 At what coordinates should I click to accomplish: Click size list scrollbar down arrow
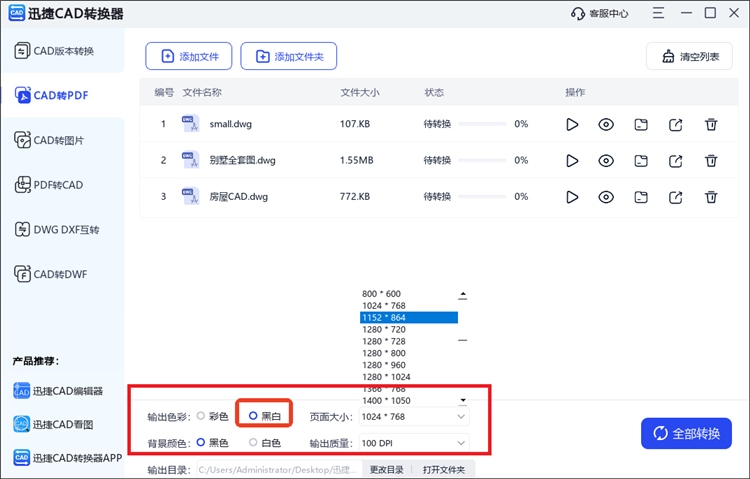click(x=463, y=400)
